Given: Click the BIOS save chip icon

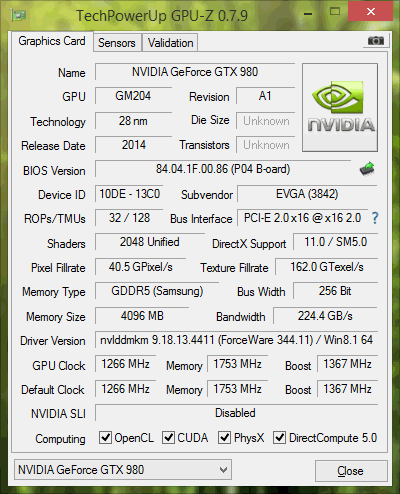Looking at the screenshot, I should click(x=367, y=169).
